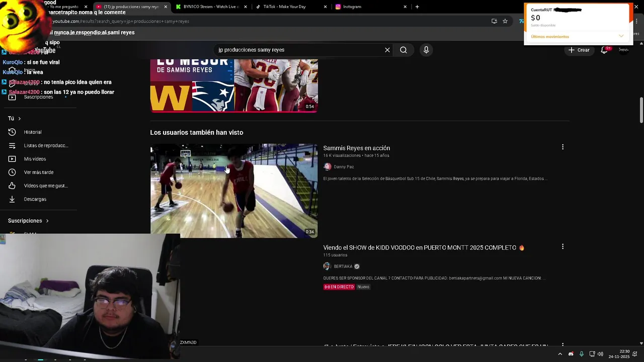This screenshot has height=362, width=644.
Task: Open volume control in taskbar
Action: pos(600,354)
